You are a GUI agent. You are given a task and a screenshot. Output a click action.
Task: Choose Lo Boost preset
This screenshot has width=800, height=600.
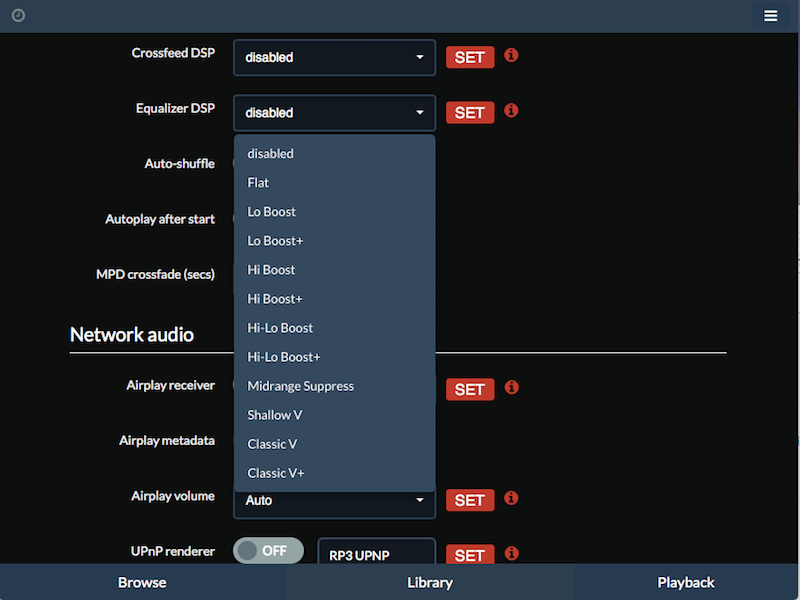(335, 212)
